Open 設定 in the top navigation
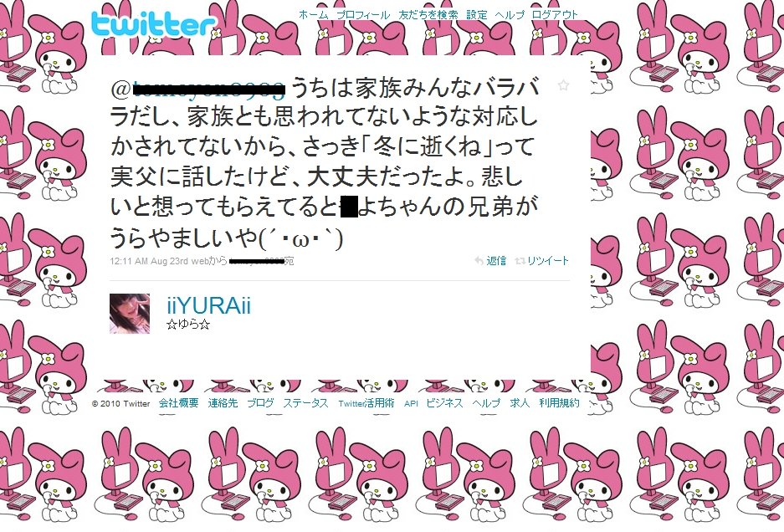Image resolution: width=784 pixels, height=532 pixels. pos(476,15)
